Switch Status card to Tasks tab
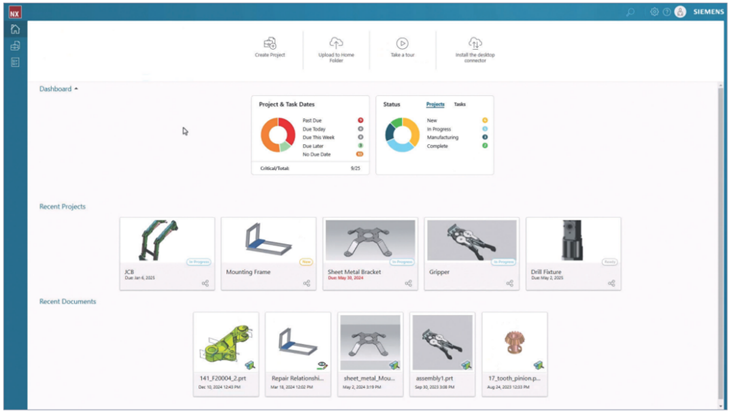This screenshot has height=413, width=729. click(460, 104)
